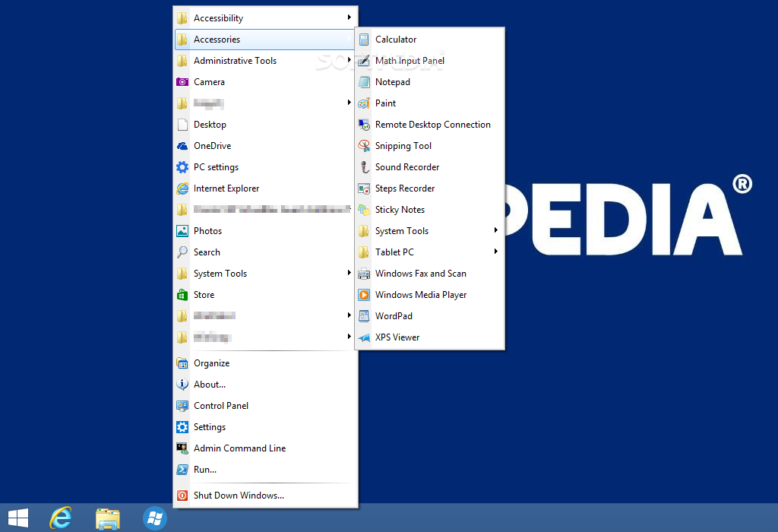Click the Desktop page icon
The height and width of the screenshot is (532, 778).
pyautogui.click(x=182, y=125)
